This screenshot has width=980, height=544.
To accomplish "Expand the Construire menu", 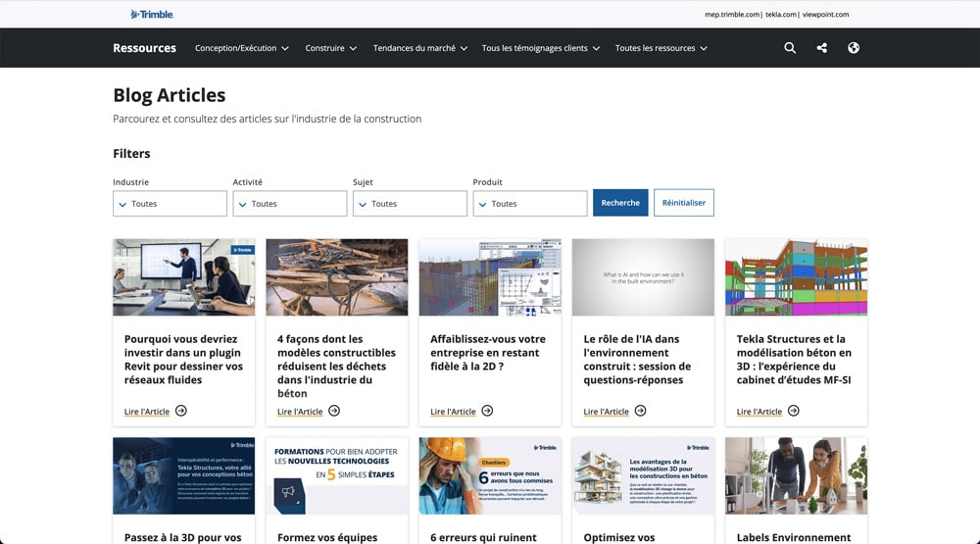I will click(x=330, y=48).
